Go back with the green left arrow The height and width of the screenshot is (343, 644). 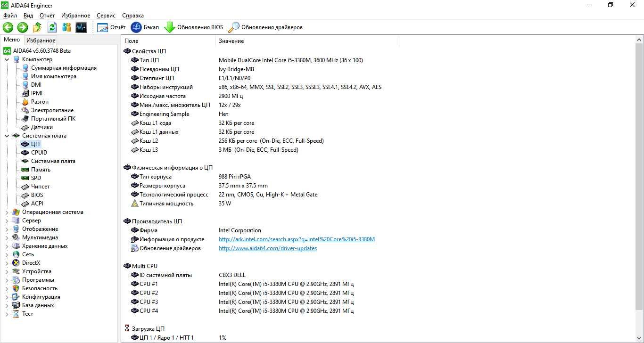8,27
